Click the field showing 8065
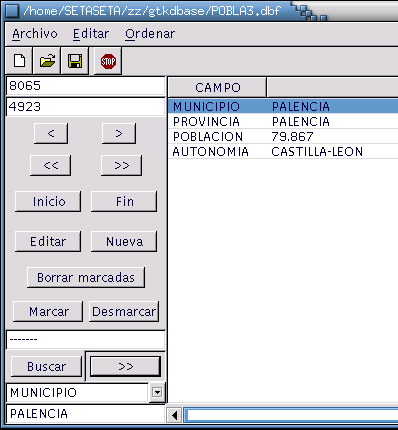This screenshot has width=398, height=430. click(86, 86)
